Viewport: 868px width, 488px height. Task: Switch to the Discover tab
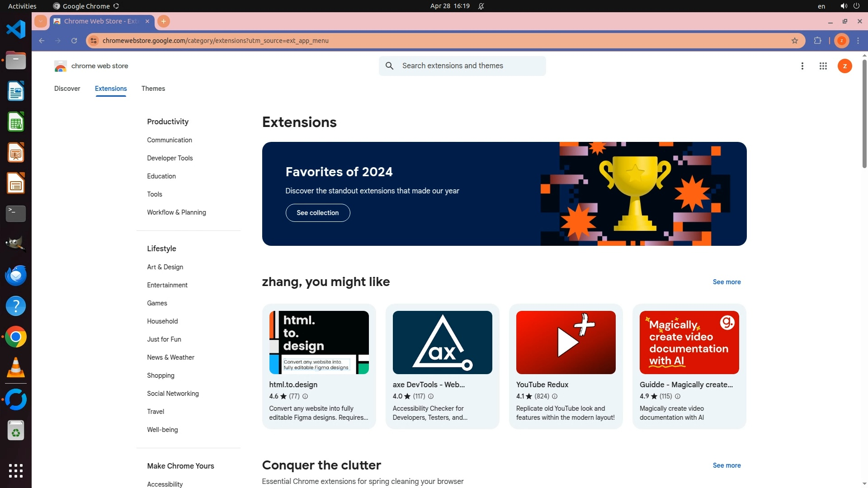point(67,89)
